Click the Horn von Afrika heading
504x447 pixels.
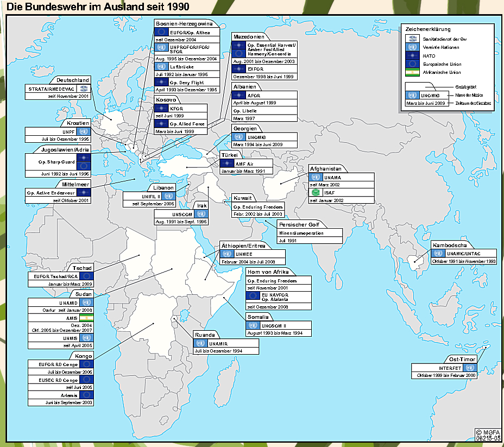(268, 272)
